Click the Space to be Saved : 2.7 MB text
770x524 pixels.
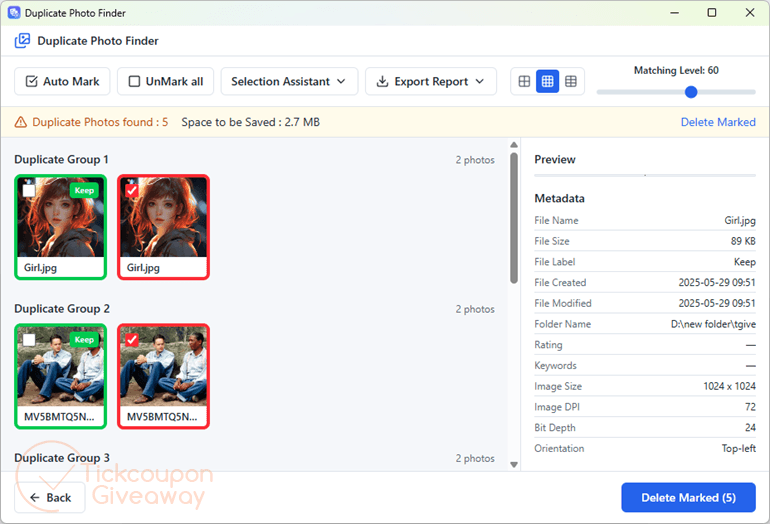pyautogui.click(x=250, y=122)
